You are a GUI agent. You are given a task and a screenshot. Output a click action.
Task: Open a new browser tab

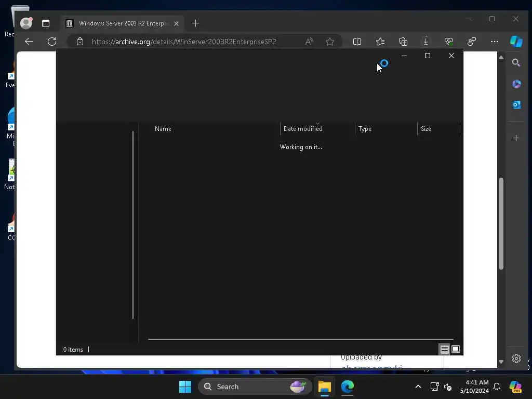pos(195,23)
